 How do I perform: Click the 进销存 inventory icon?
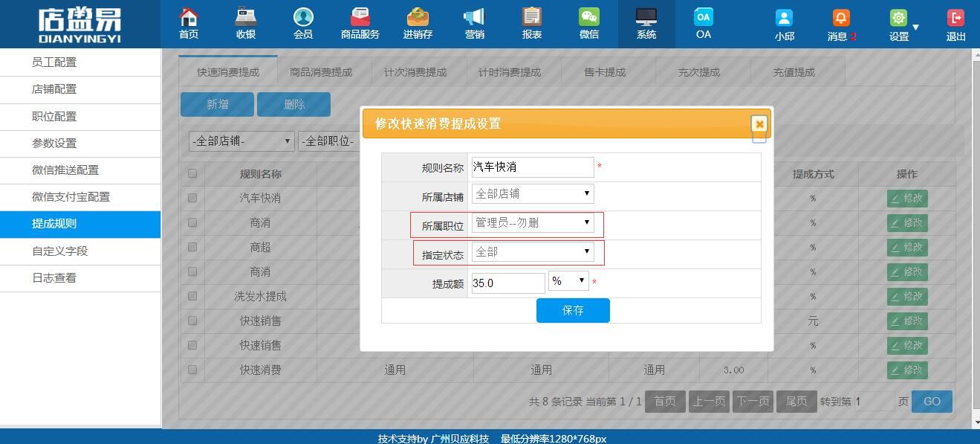418,17
